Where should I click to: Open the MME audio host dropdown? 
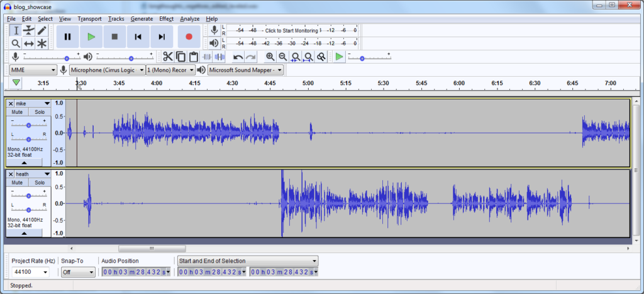[x=33, y=70]
